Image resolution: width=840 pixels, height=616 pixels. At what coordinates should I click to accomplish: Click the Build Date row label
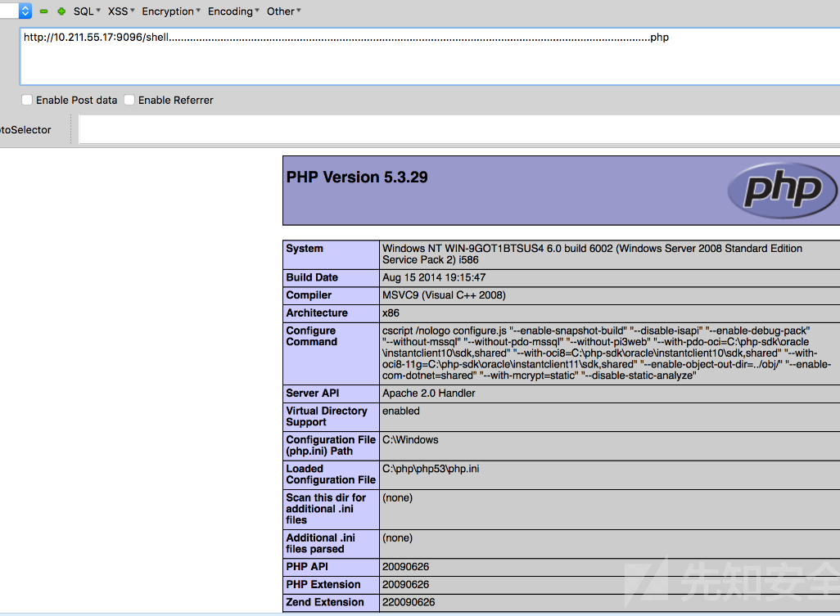(312, 277)
